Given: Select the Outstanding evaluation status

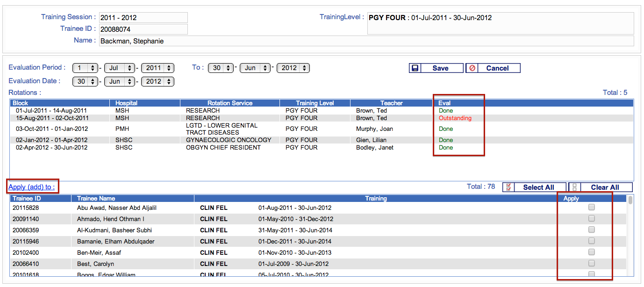Looking at the screenshot, I should pyautogui.click(x=455, y=118).
